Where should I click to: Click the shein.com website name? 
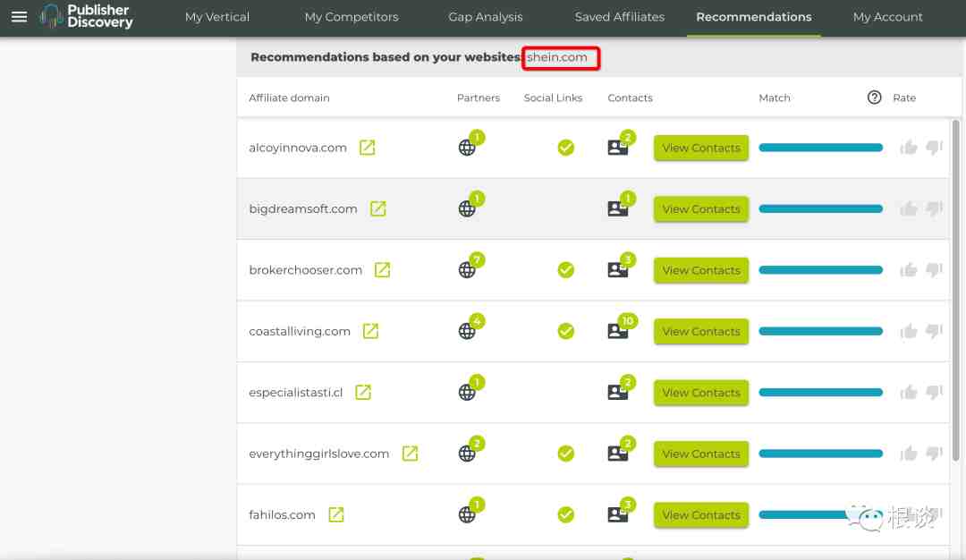[x=557, y=57]
